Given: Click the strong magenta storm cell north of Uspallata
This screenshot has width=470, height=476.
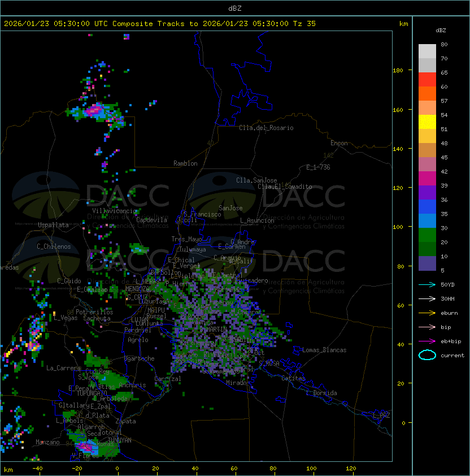Looking at the screenshot, I should pyautogui.click(x=94, y=110).
